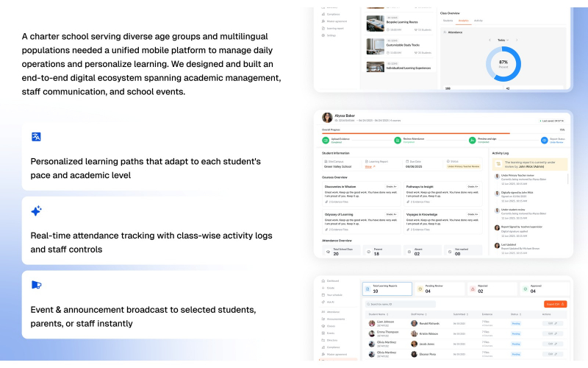Click the Settings gear icon in the class overview sidebar

[323, 35]
